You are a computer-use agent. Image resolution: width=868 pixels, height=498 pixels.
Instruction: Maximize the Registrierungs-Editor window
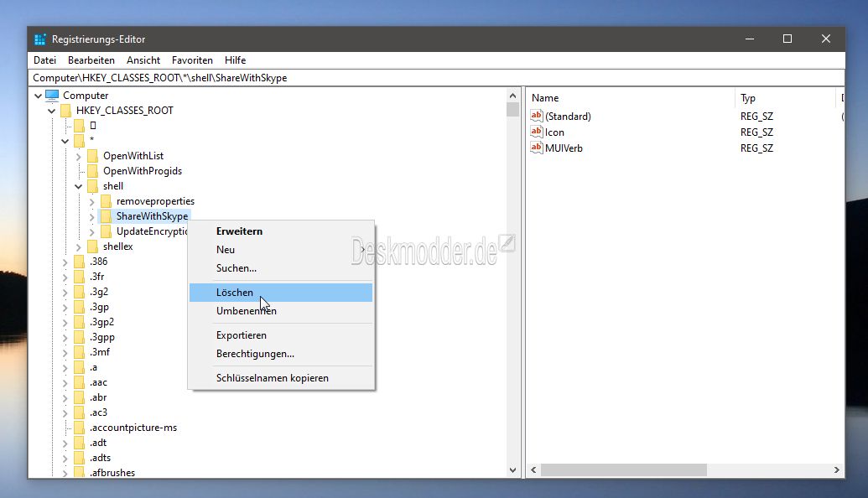point(787,39)
